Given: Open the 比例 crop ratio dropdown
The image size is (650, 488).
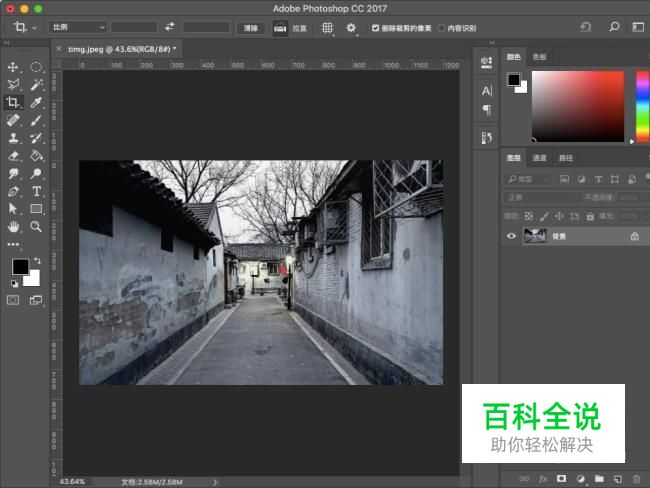Looking at the screenshot, I should pos(77,27).
